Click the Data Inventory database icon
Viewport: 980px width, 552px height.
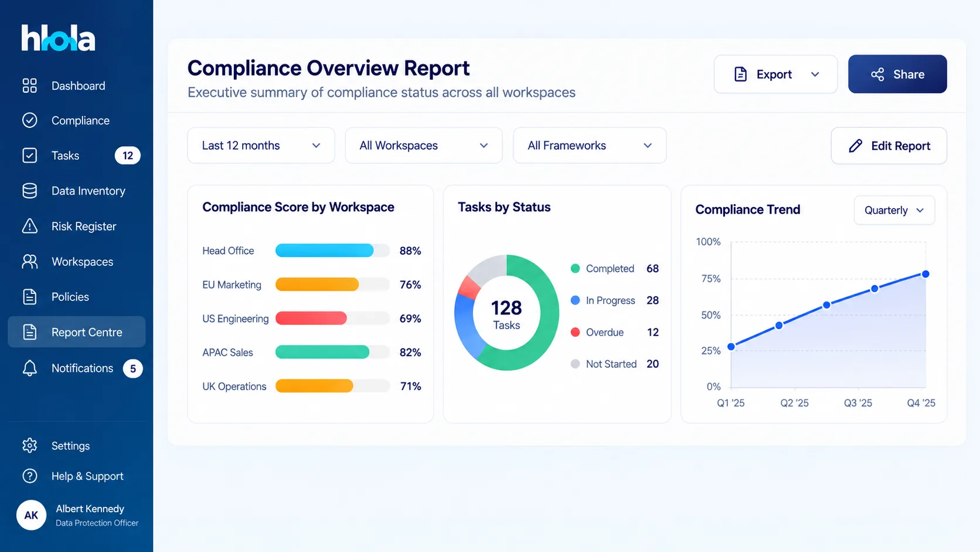tap(29, 191)
